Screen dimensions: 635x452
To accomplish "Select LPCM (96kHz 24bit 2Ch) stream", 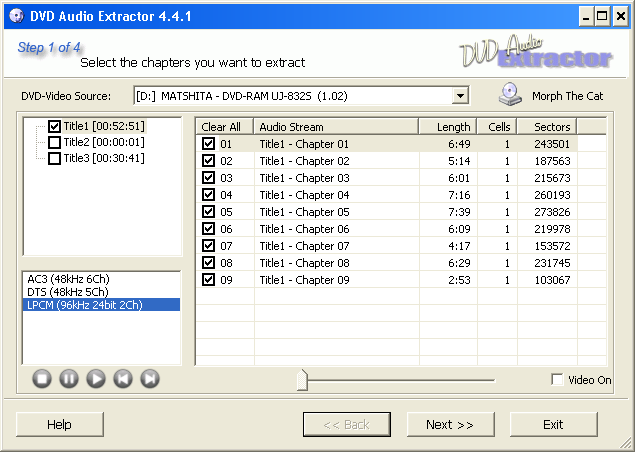I will tap(101, 305).
